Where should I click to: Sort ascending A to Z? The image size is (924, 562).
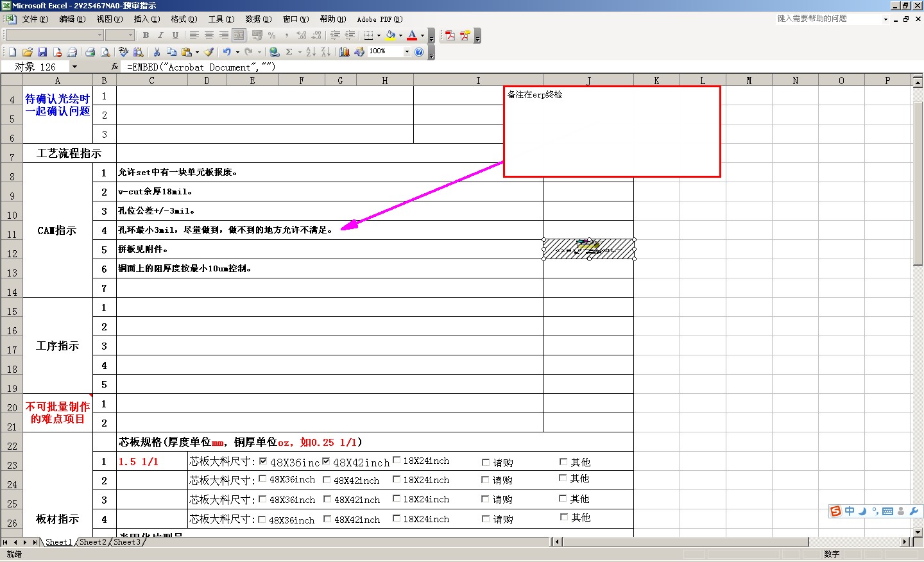(311, 52)
